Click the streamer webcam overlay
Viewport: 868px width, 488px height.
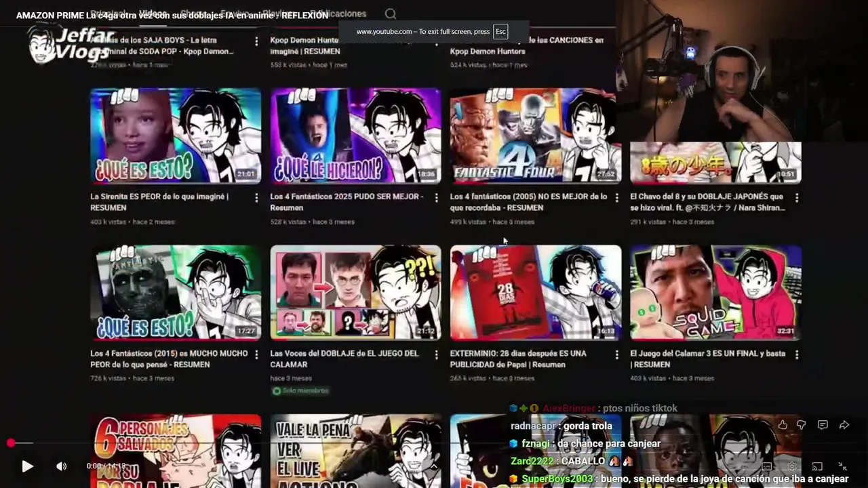[742, 71]
